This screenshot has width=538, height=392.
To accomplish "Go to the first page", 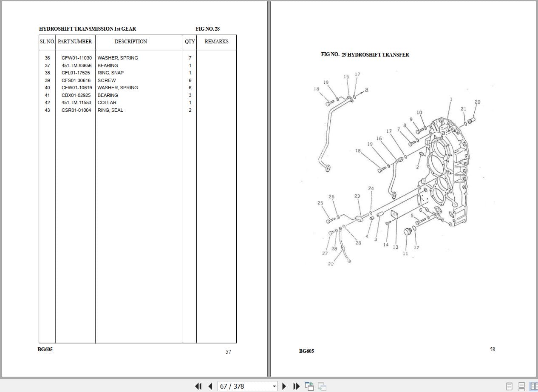I will (198, 386).
